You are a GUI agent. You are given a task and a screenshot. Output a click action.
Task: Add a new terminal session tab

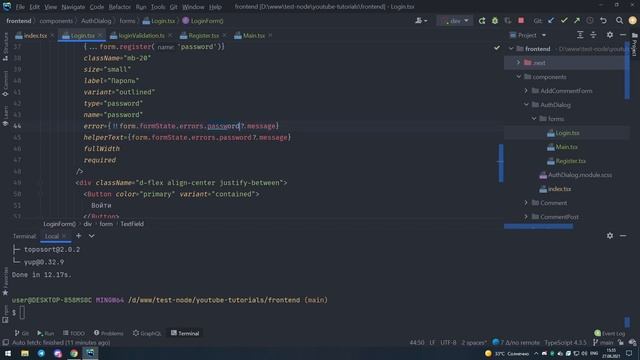point(78,236)
